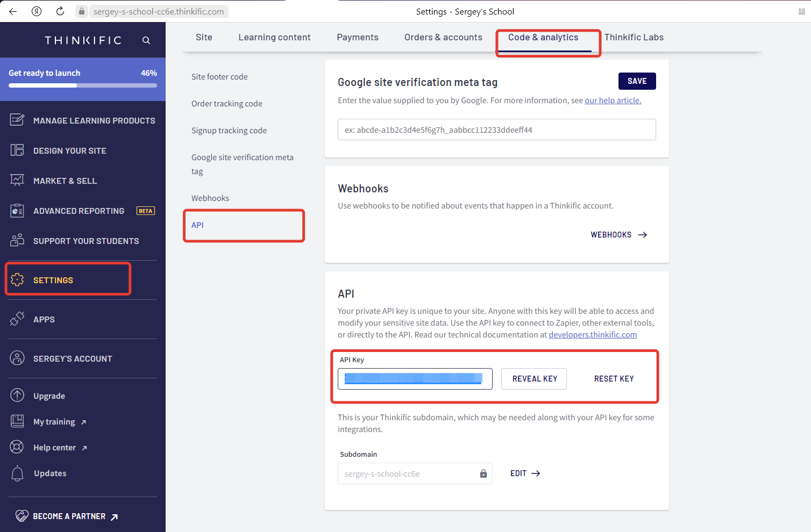Click the Subdomain input field
The image size is (811, 532).
pos(415,473)
